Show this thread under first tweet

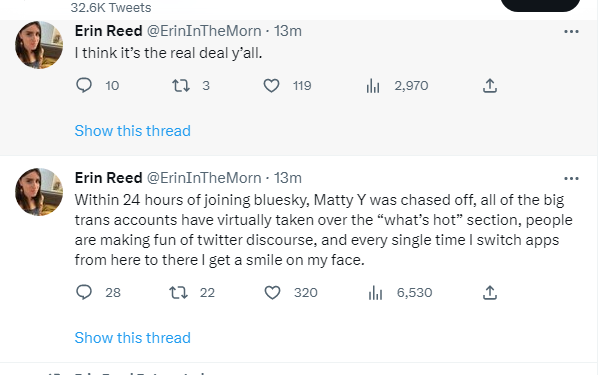pyautogui.click(x=133, y=131)
